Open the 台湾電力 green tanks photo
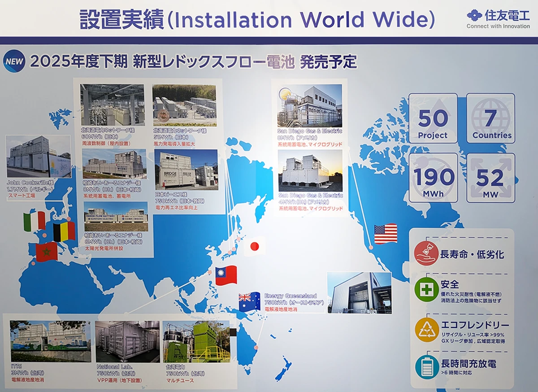The width and height of the screenshot is (538, 392). click(x=196, y=342)
